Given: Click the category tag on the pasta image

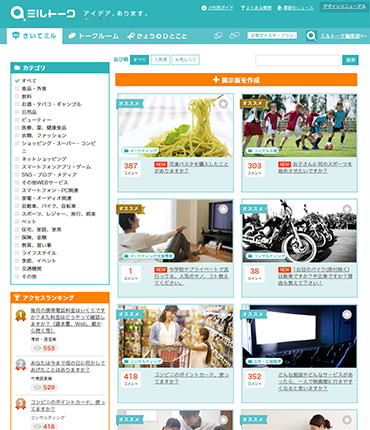Looking at the screenshot, I should coord(140,151).
